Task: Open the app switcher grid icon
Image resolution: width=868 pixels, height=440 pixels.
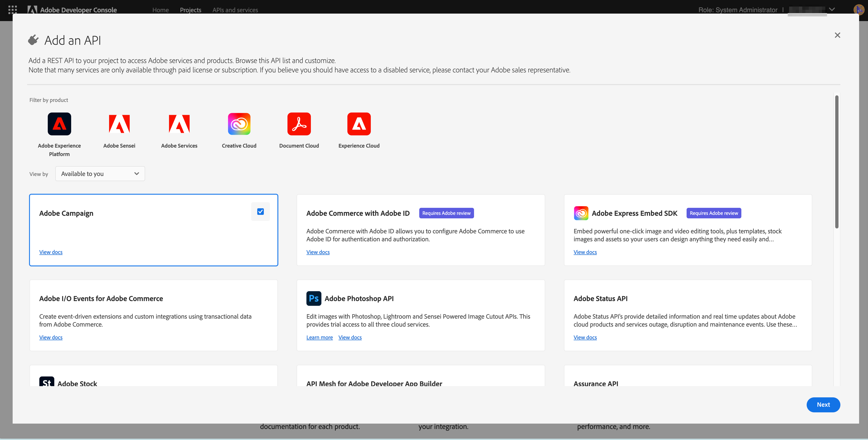Action: click(12, 9)
